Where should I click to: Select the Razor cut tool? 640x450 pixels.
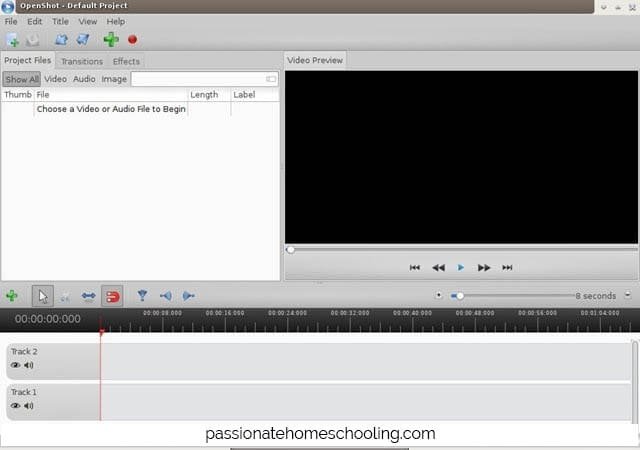click(65, 296)
